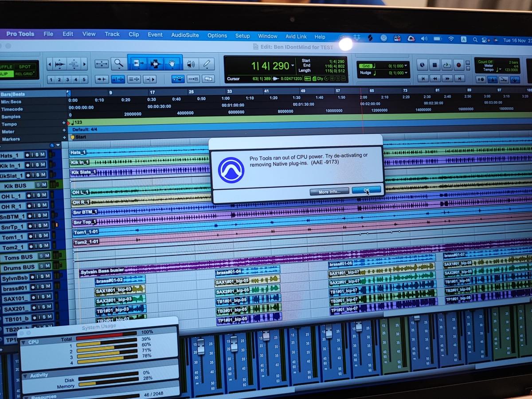The image size is (532, 399).
Task: Open the Clip menu
Action: click(x=133, y=34)
